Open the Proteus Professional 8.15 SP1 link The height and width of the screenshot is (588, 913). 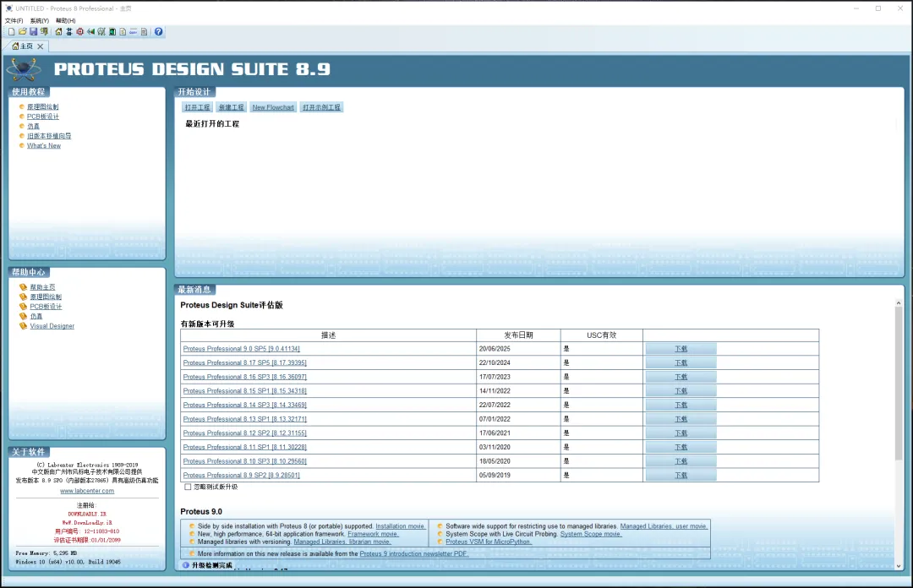tap(244, 390)
